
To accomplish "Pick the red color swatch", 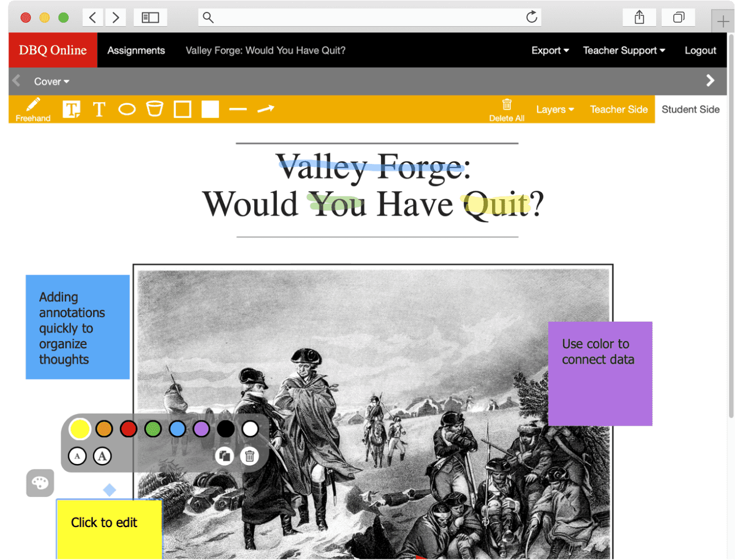I will pos(128,429).
